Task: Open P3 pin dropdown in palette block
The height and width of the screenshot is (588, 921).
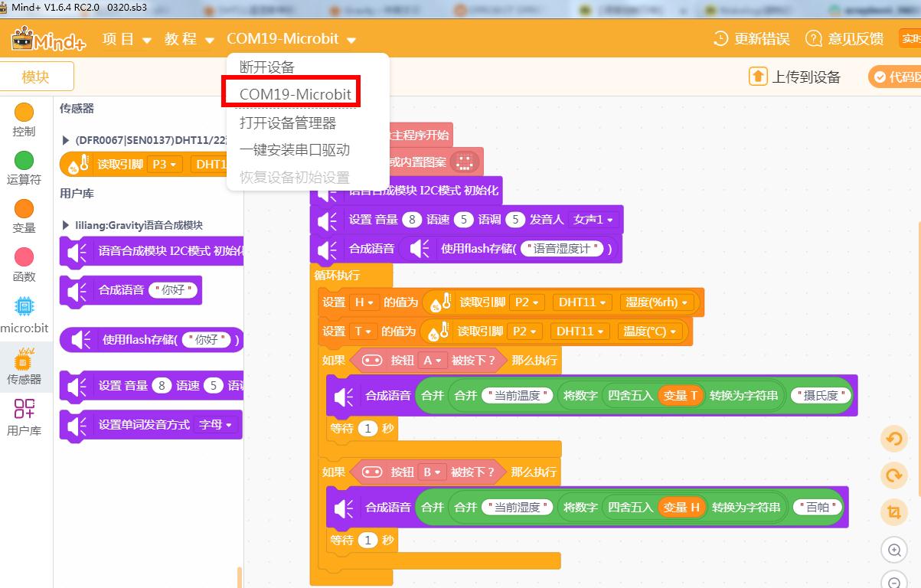Action: click(x=165, y=164)
